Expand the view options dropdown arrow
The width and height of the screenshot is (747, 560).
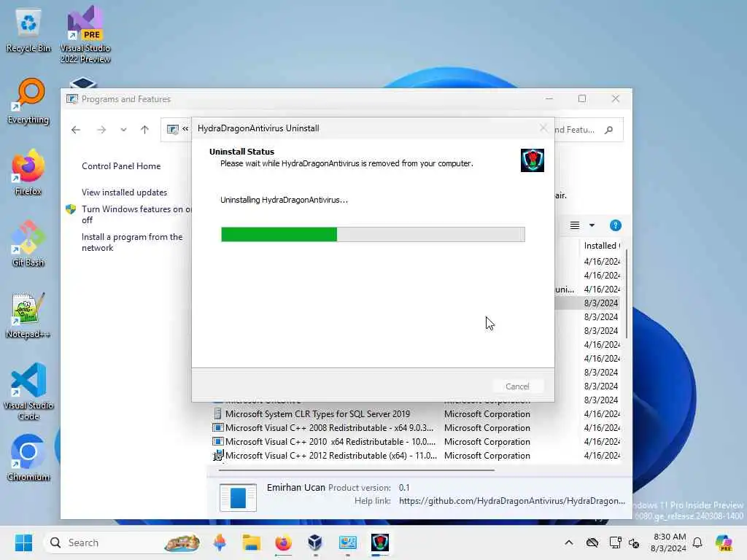592,225
